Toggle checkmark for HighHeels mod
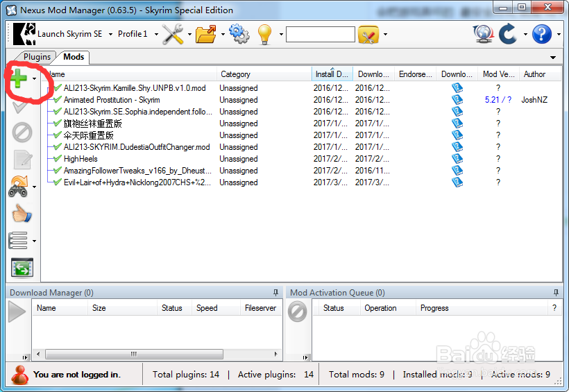Viewport: 569px width, 392px height. click(x=58, y=159)
